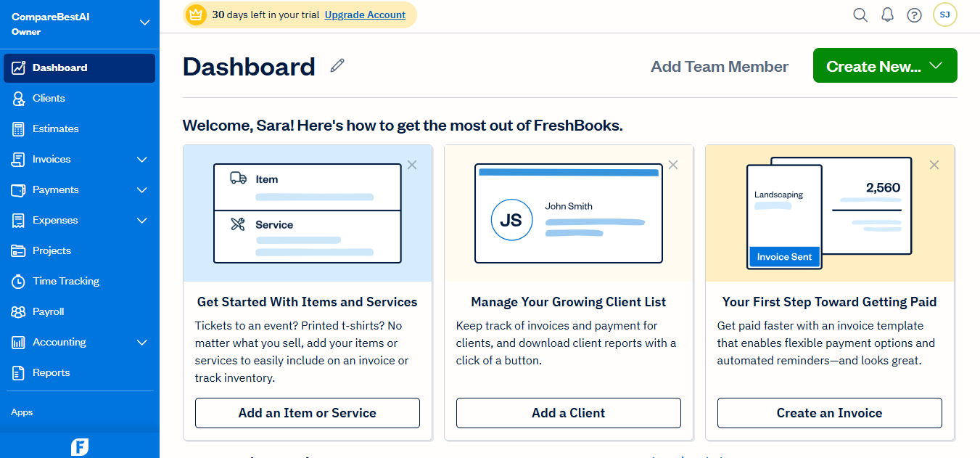Image resolution: width=980 pixels, height=458 pixels.
Task: Click the Time Tracking clock icon
Action: click(x=19, y=282)
